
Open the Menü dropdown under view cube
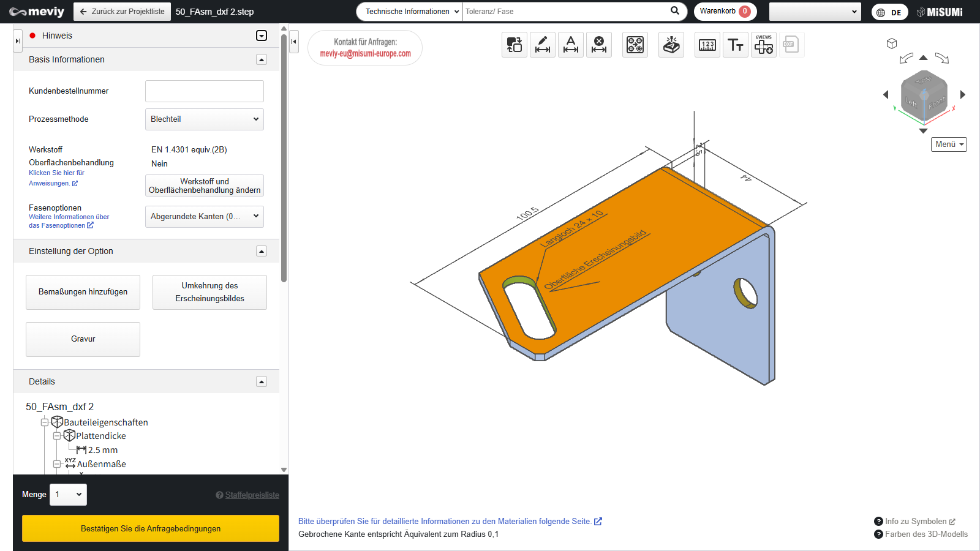click(949, 144)
